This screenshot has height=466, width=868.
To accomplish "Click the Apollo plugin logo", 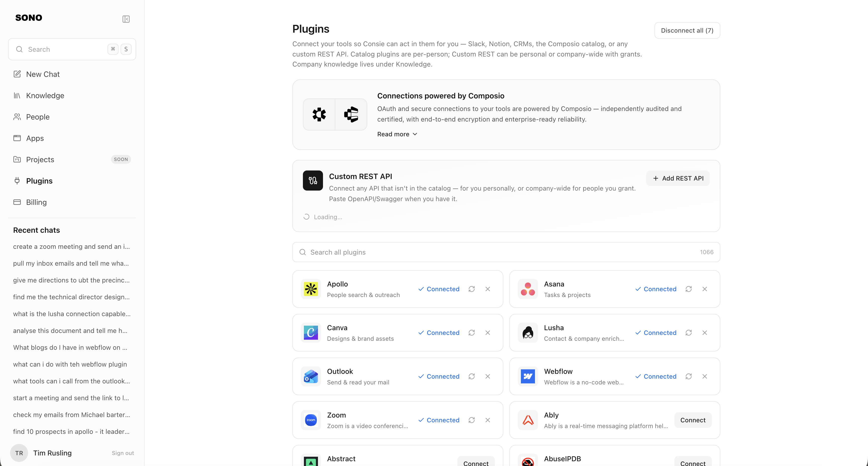I will [311, 289].
